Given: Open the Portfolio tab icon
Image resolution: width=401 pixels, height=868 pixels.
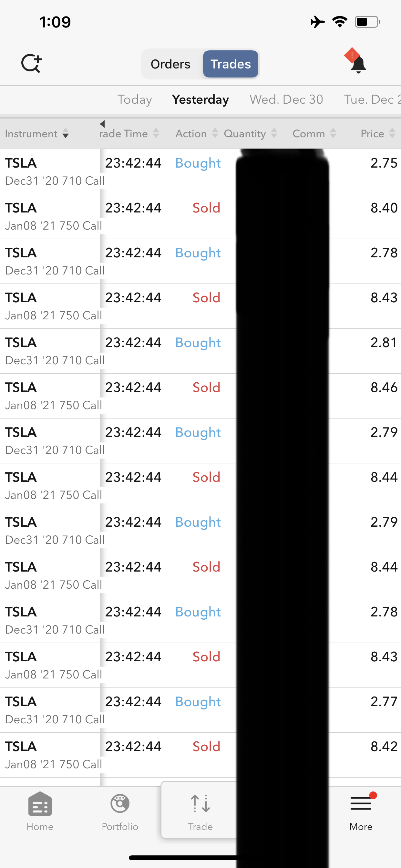Looking at the screenshot, I should click(x=120, y=804).
